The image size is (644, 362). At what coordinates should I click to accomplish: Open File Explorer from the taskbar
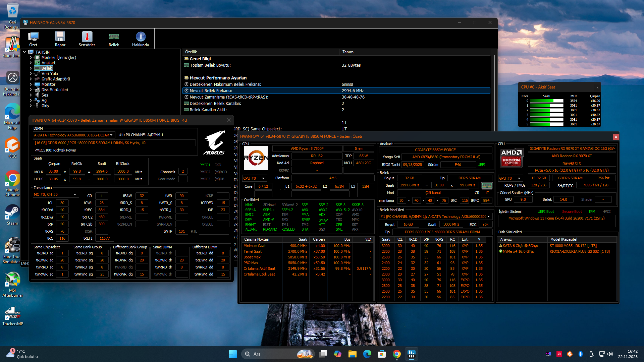[x=353, y=354]
